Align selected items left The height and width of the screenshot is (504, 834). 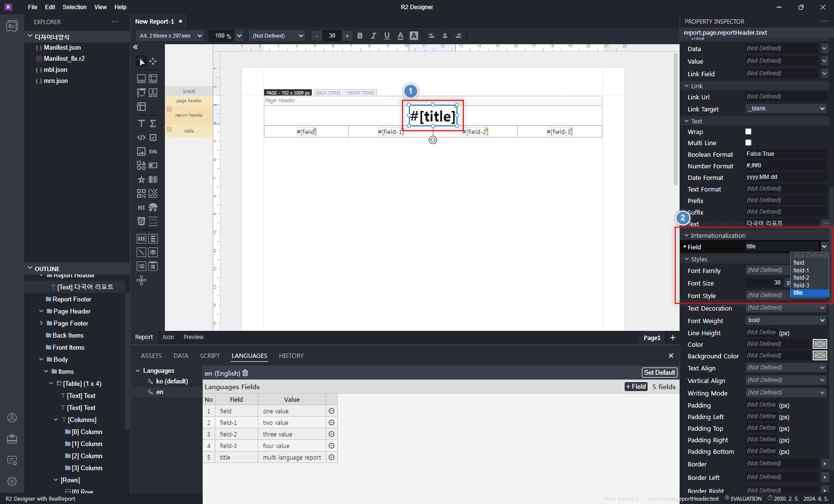point(431,36)
